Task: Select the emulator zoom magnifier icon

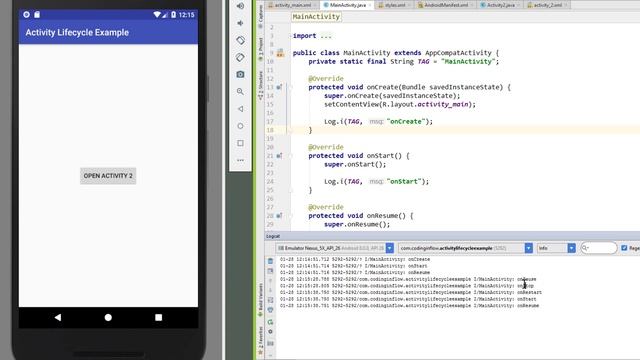Action: click(x=240, y=91)
